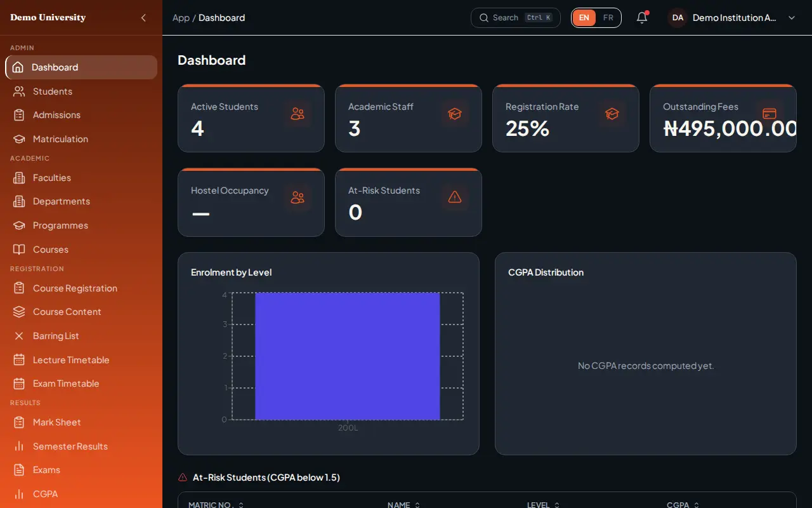This screenshot has height=508, width=812.
Task: Sort table by Matric No. column
Action: 216,505
